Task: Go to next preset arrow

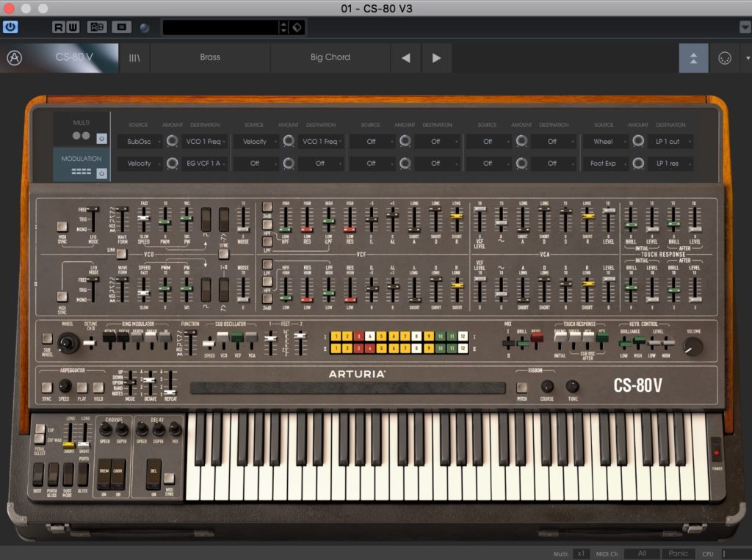Action: [x=436, y=58]
